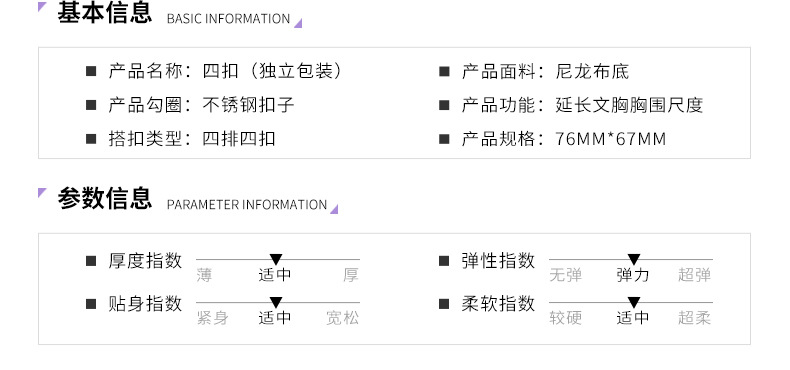Click the 延长文胸胸围尺度 function text
This screenshot has height=370, width=790.
629,105
